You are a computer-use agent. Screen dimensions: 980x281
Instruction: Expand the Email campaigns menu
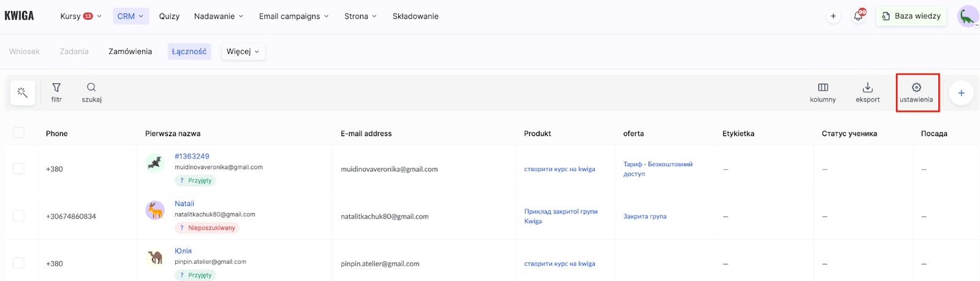(x=293, y=16)
